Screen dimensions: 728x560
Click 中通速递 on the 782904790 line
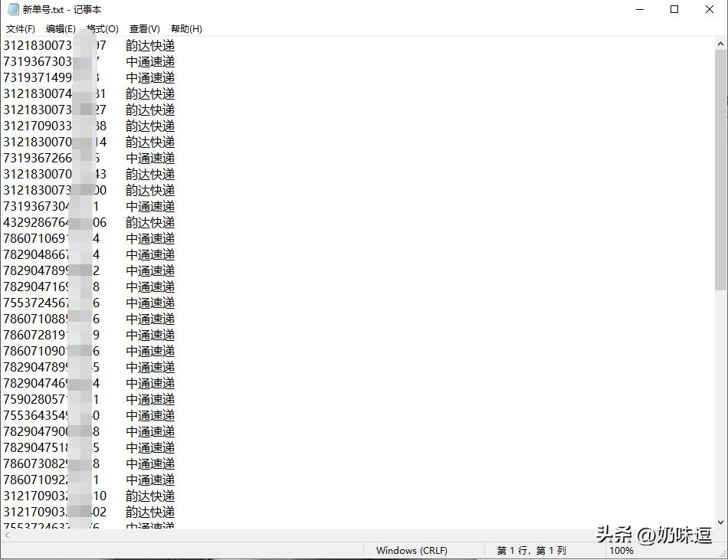tap(150, 431)
